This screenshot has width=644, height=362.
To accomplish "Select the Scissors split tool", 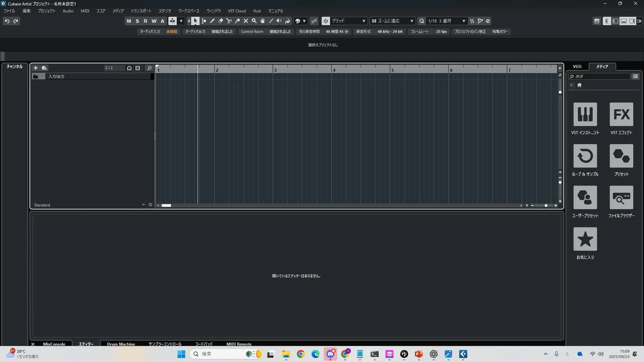I will 229,21.
